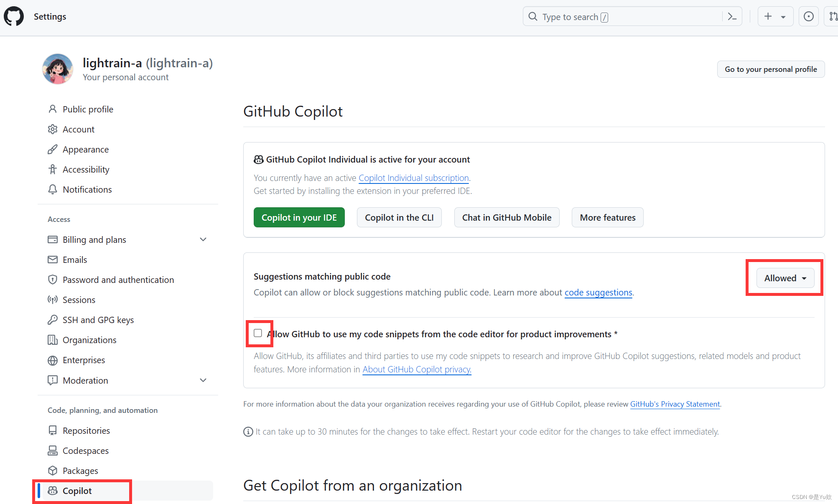This screenshot has width=838, height=504.
Task: Click the Settings header title
Action: pos(50,16)
